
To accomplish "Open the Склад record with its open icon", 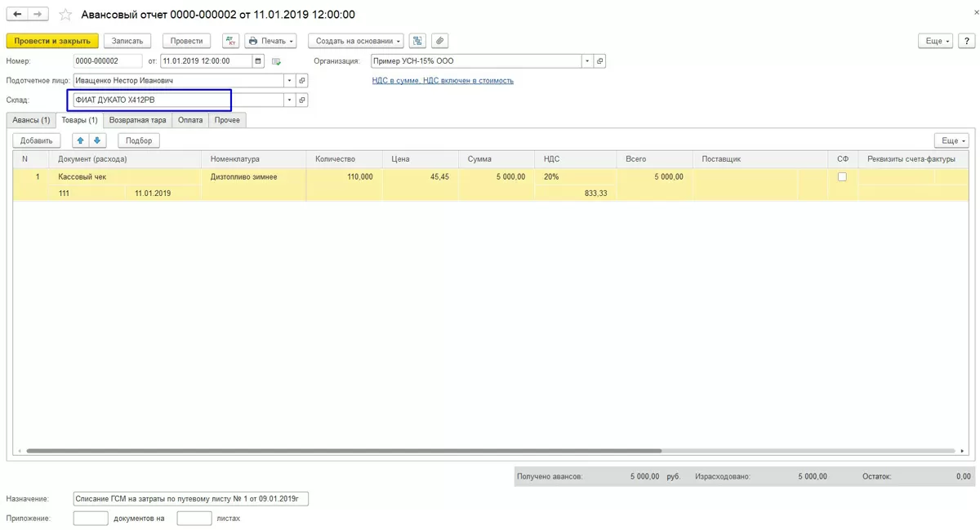I will pyautogui.click(x=301, y=100).
